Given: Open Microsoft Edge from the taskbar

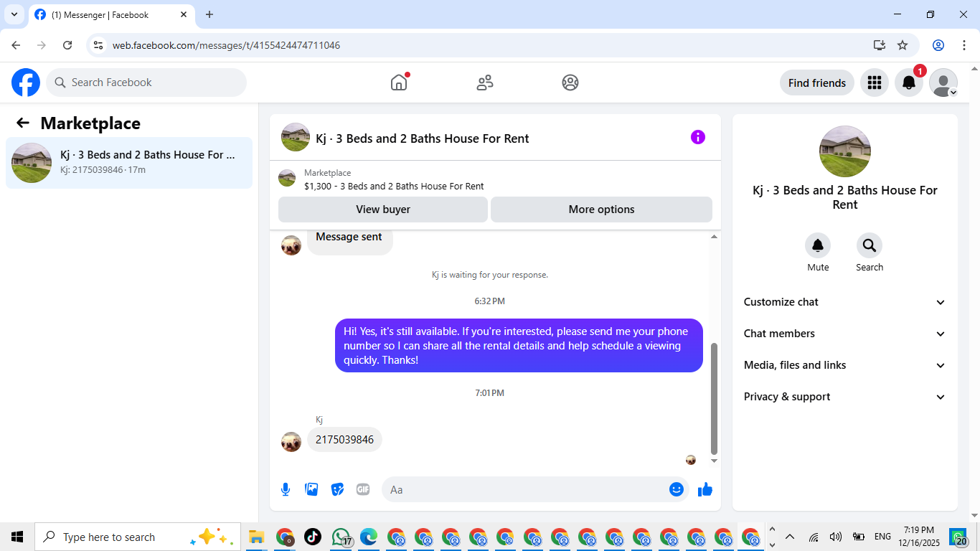Looking at the screenshot, I should (369, 537).
